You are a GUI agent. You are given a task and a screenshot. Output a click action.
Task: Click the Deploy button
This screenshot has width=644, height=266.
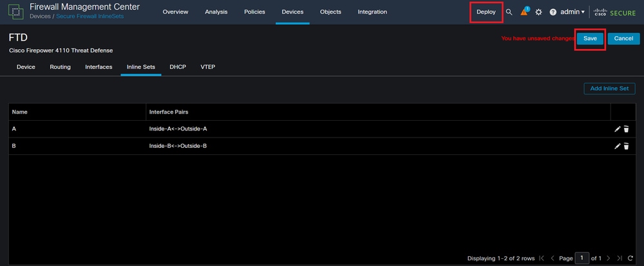coord(486,12)
